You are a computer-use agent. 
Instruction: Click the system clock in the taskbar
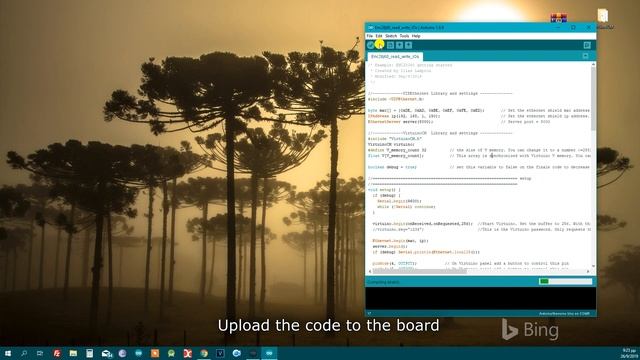[x=629, y=353]
